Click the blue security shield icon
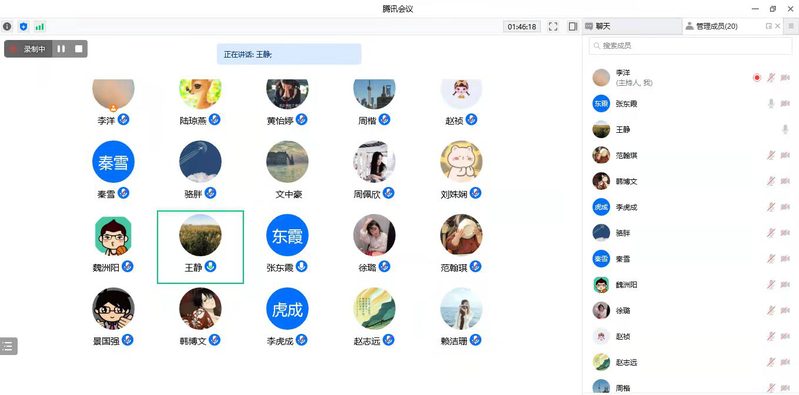The height and width of the screenshot is (395, 799). [x=23, y=27]
